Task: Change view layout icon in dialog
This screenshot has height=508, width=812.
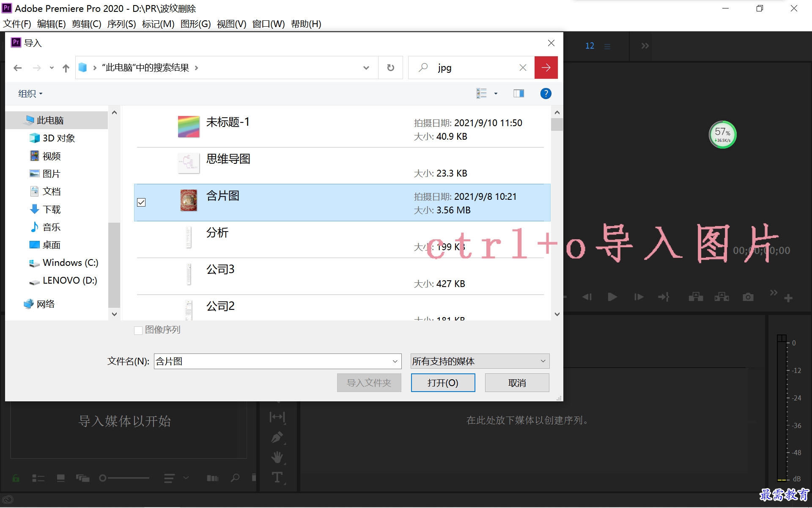Action: 481,94
